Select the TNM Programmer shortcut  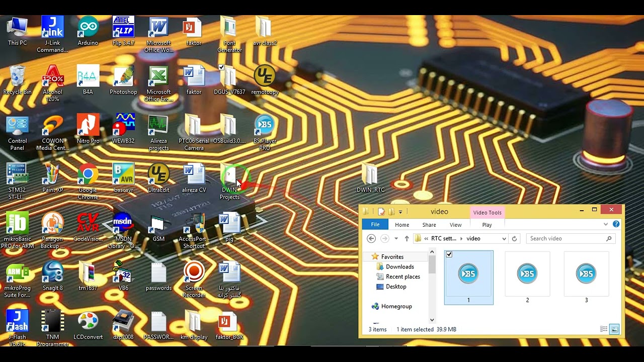52,328
